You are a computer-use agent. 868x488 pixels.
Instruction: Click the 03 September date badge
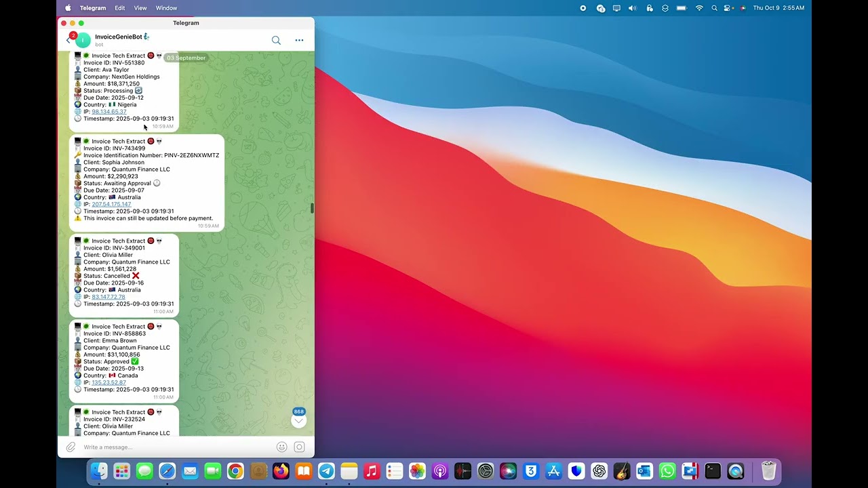pos(186,58)
